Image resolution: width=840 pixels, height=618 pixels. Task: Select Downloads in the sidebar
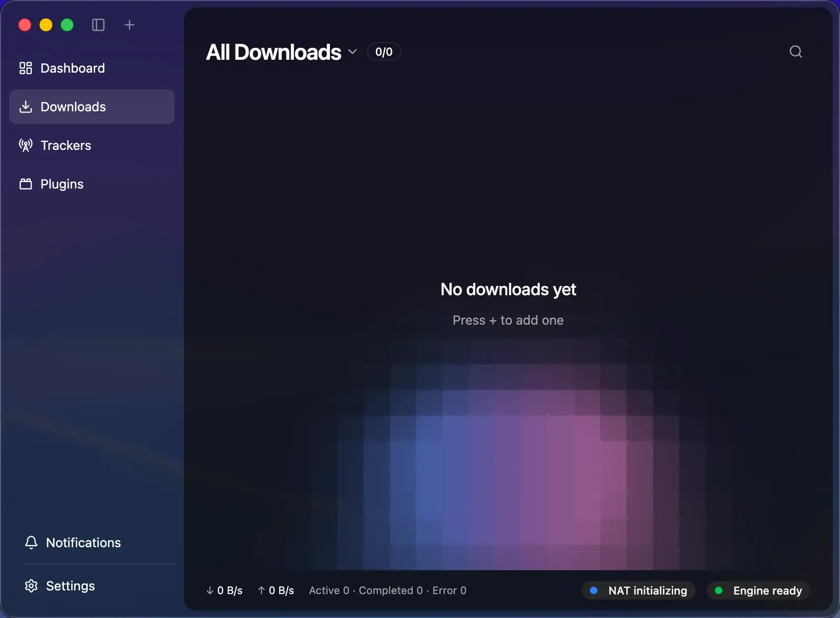click(x=92, y=107)
